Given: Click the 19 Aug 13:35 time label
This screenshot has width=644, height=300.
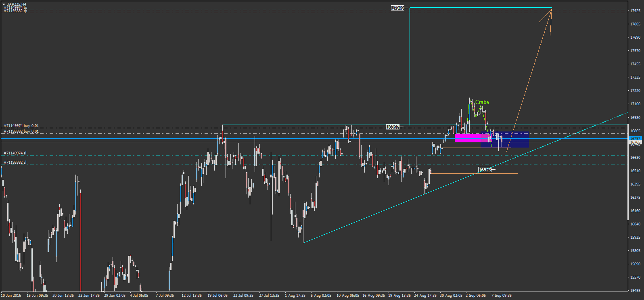Looking at the screenshot, I should click(x=399, y=296).
